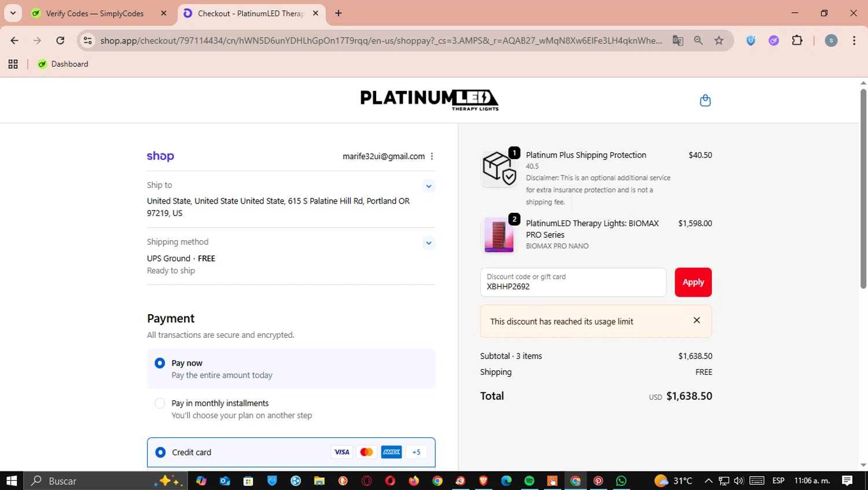Image resolution: width=868 pixels, height=490 pixels.
Task: Open a new browser tab
Action: [339, 13]
